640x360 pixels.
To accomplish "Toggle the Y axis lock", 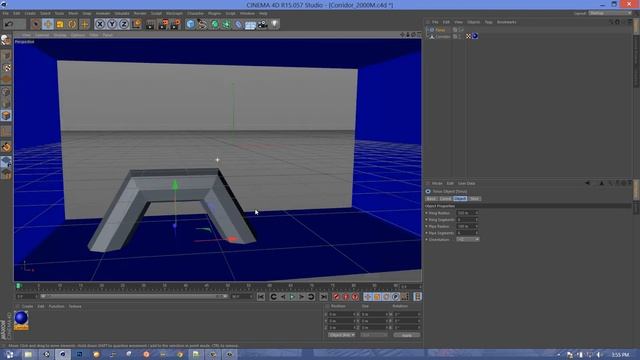I will tap(112, 24).
